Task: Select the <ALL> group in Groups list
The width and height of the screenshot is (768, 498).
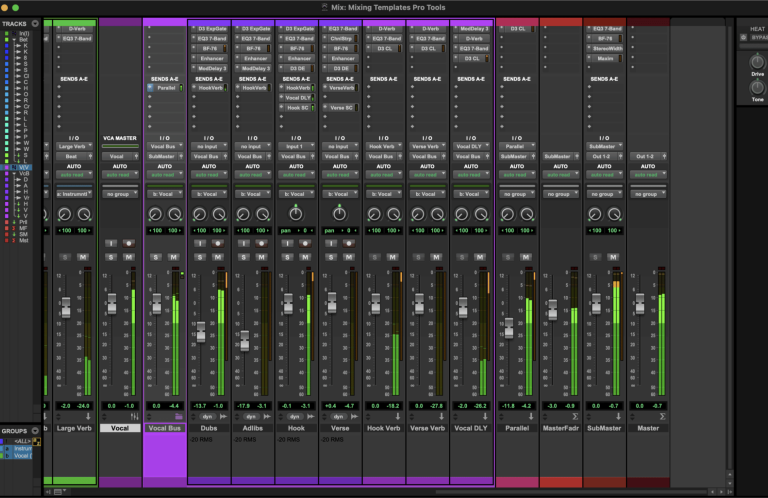Action: point(23,441)
